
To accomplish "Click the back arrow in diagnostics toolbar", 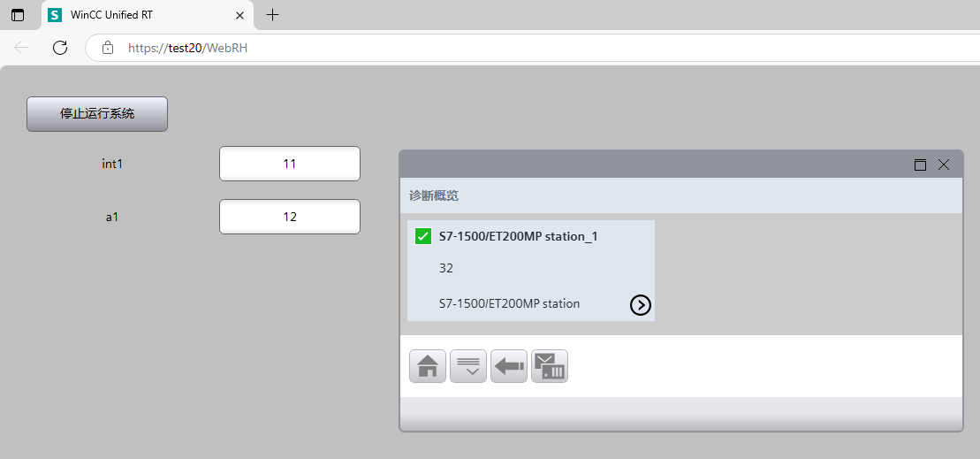I will 509,366.
